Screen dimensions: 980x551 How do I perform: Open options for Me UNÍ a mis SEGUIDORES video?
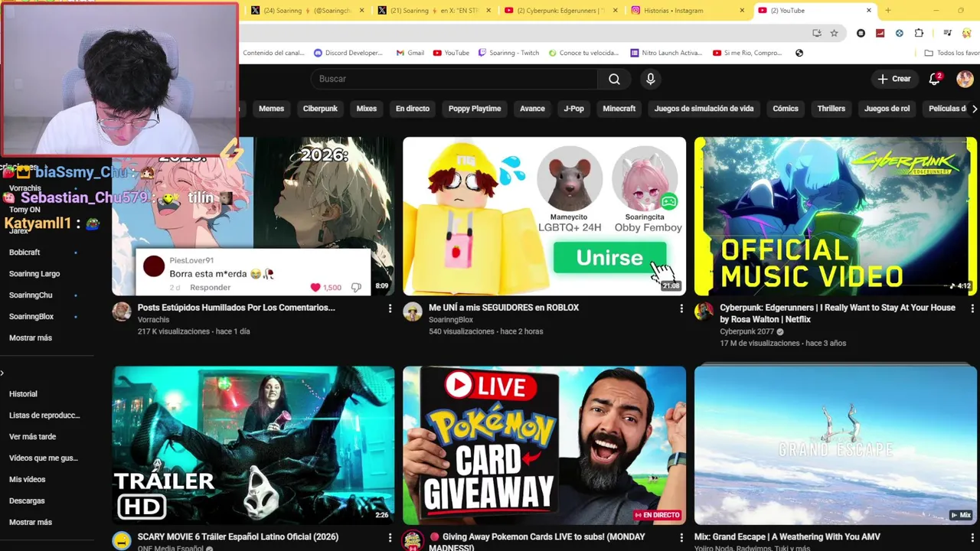(681, 308)
